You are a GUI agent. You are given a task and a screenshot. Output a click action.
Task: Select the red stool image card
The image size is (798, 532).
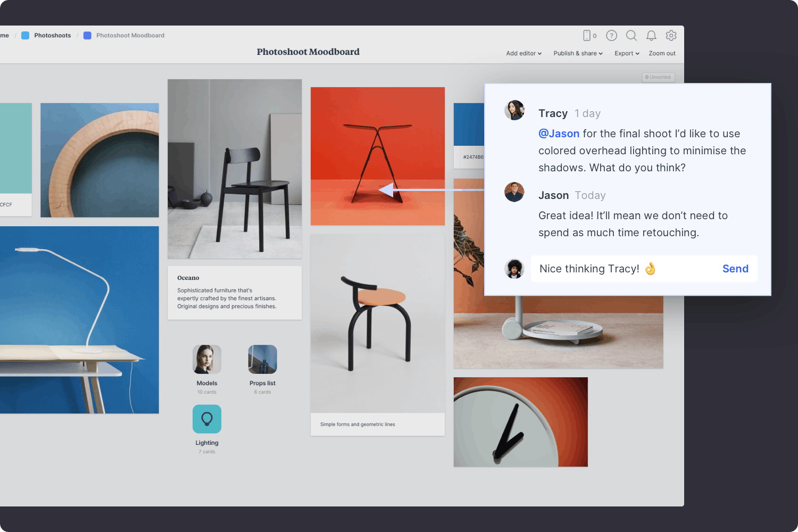[378, 156]
